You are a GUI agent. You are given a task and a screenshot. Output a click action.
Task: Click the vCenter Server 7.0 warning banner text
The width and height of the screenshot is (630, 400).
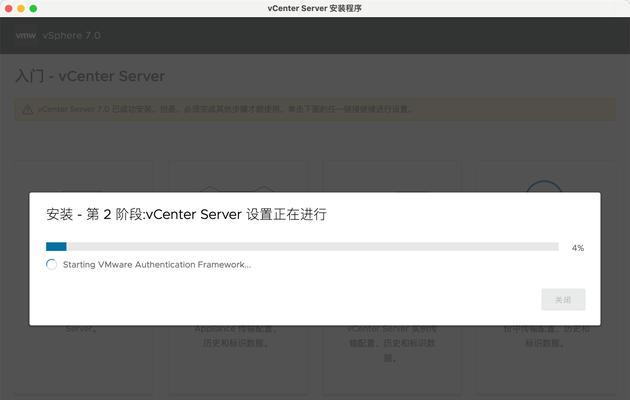(x=225, y=109)
